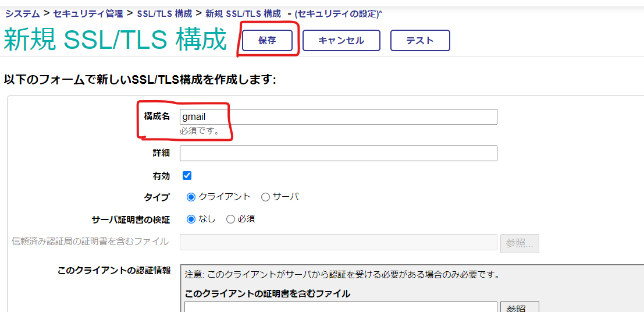Click 新規 SSL/TLS 構成 breadcrumb item
Viewport: 644px width, 312px height.
(243, 13)
